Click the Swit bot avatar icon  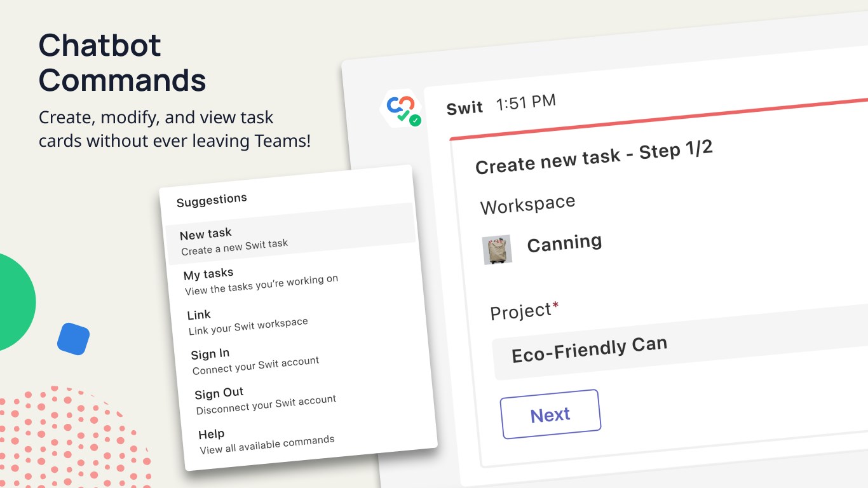(402, 108)
